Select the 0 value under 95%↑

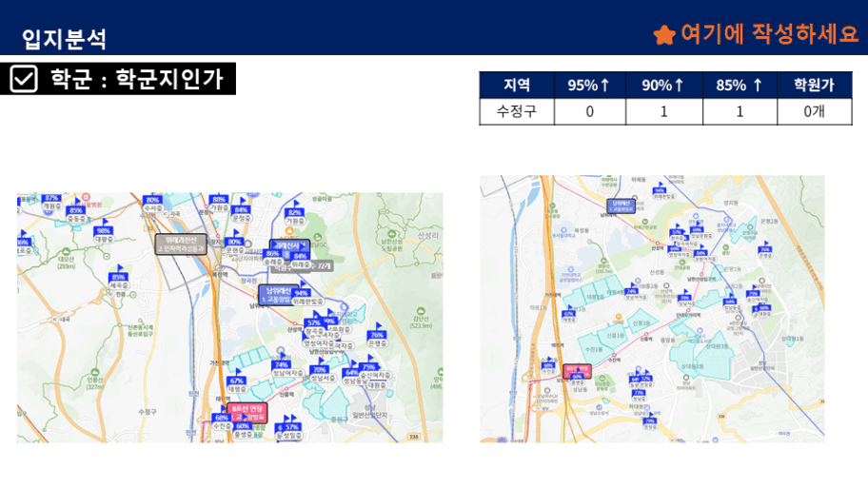589,111
